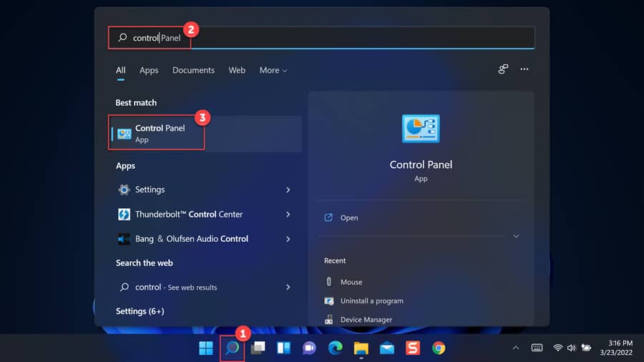Click the taskbar Search magnifier icon

232,348
